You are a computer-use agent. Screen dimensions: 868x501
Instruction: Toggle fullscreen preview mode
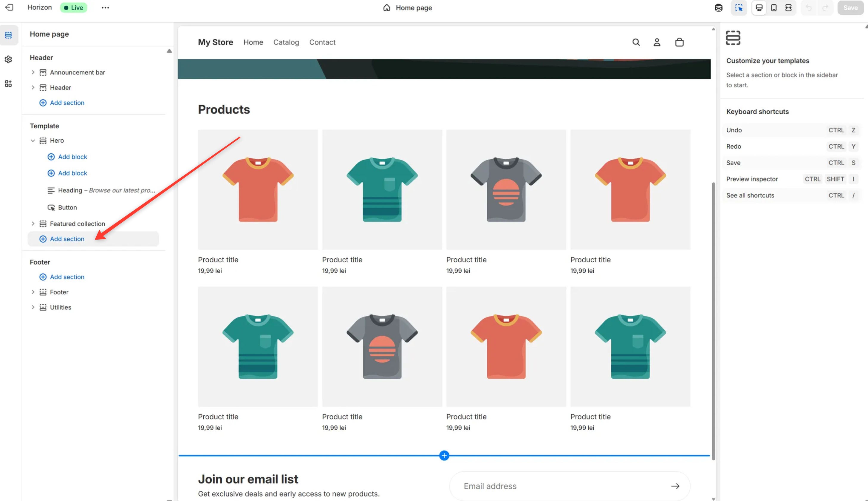tap(788, 7)
